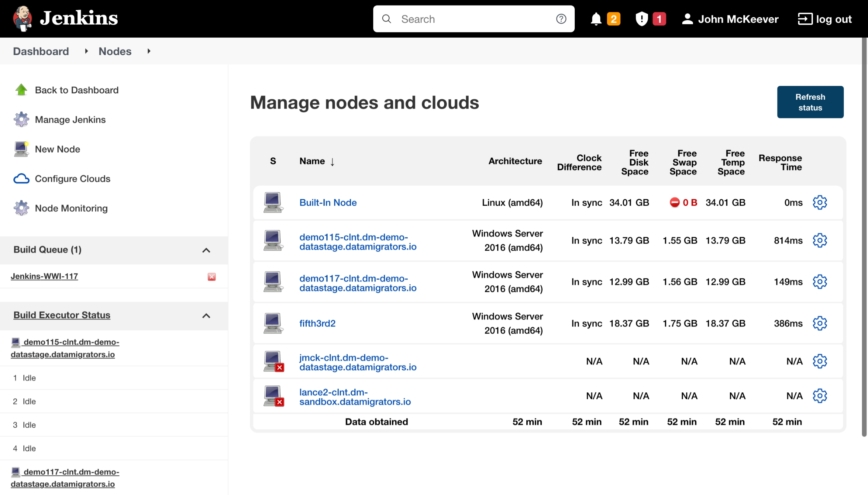This screenshot has width=868, height=495.
Task: Click the security shield warning icon
Action: point(642,19)
